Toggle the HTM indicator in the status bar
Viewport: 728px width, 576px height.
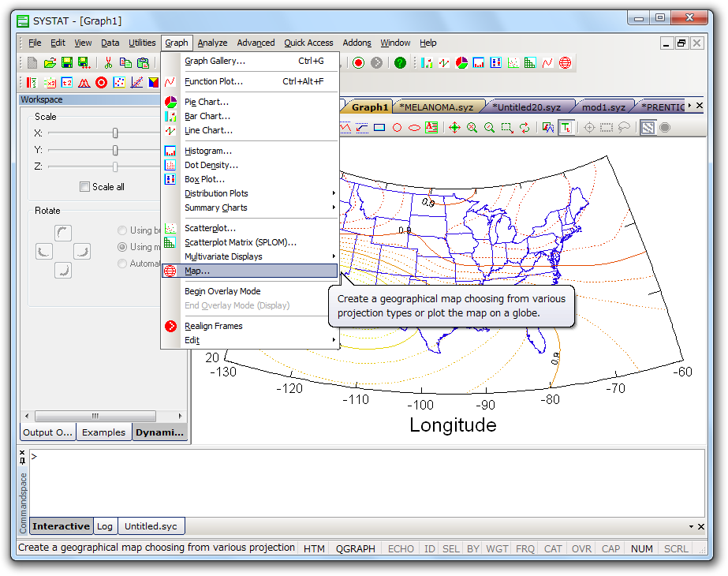[315, 548]
